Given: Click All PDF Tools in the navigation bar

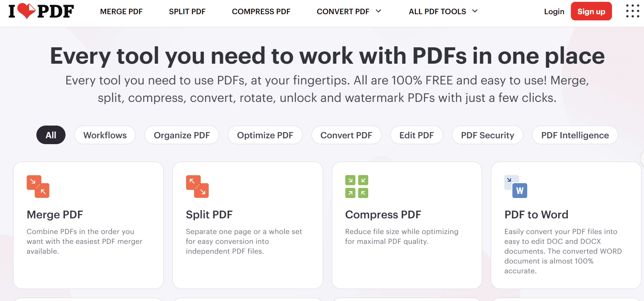Looking at the screenshot, I should [x=437, y=12].
